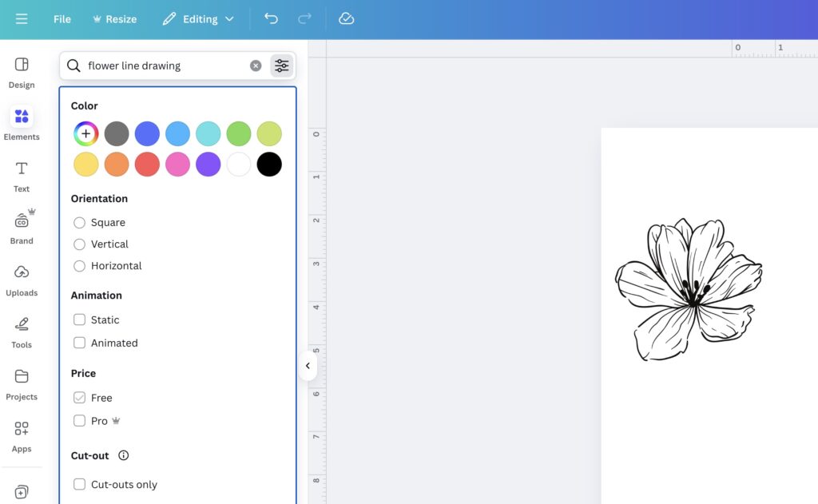Open the hamburger menu

click(22, 18)
